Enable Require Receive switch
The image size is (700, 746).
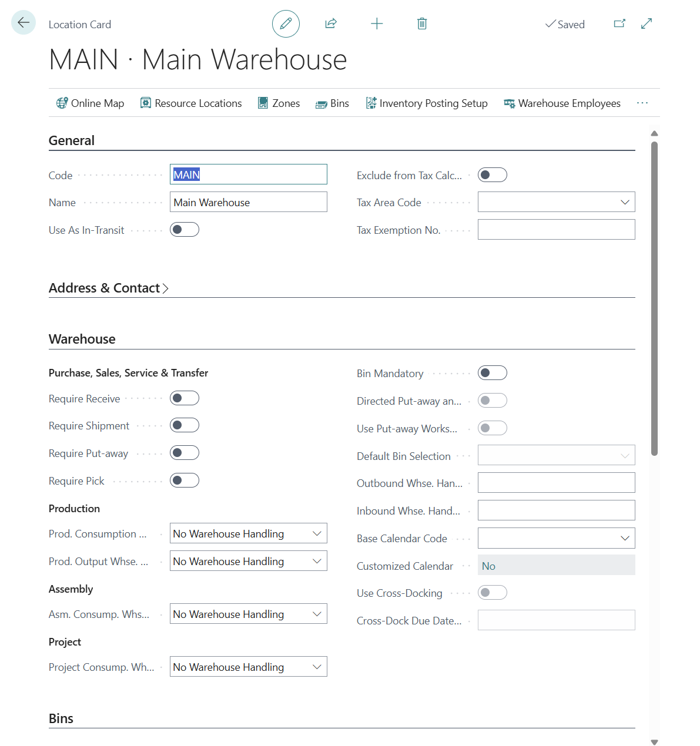(185, 398)
